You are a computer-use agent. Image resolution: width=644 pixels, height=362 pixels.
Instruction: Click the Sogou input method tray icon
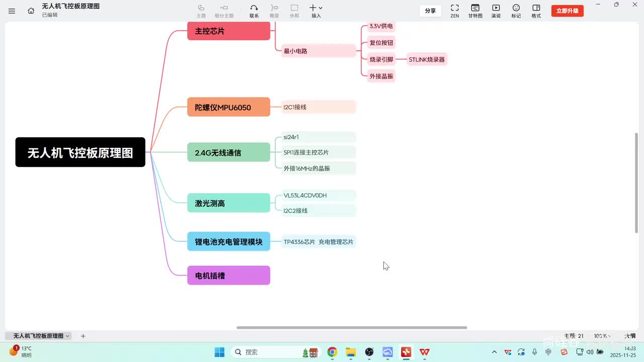(564, 352)
